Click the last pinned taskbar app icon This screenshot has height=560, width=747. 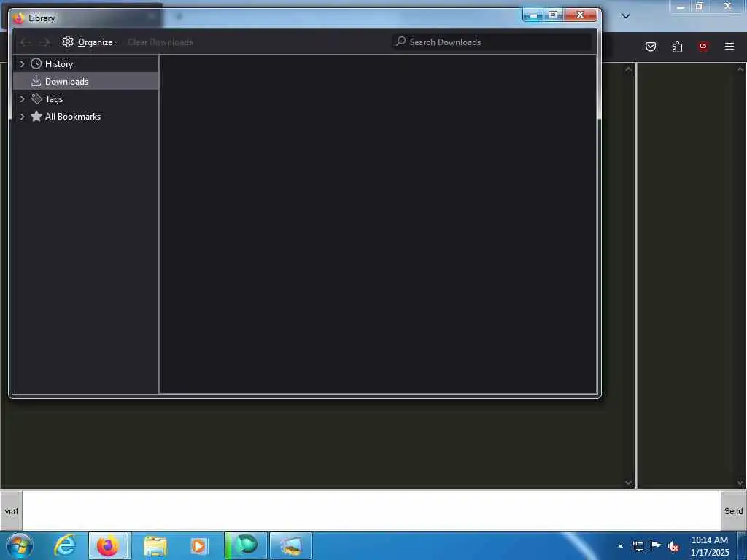(x=291, y=545)
